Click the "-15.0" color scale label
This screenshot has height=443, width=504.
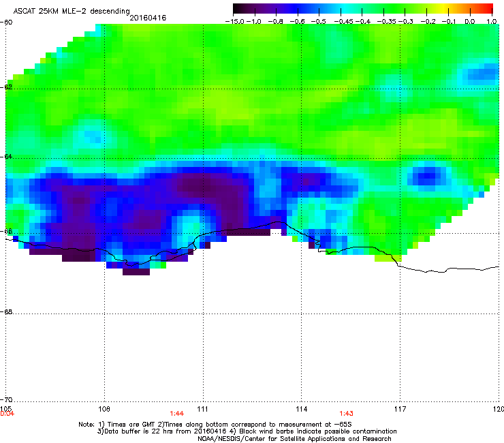click(235, 22)
